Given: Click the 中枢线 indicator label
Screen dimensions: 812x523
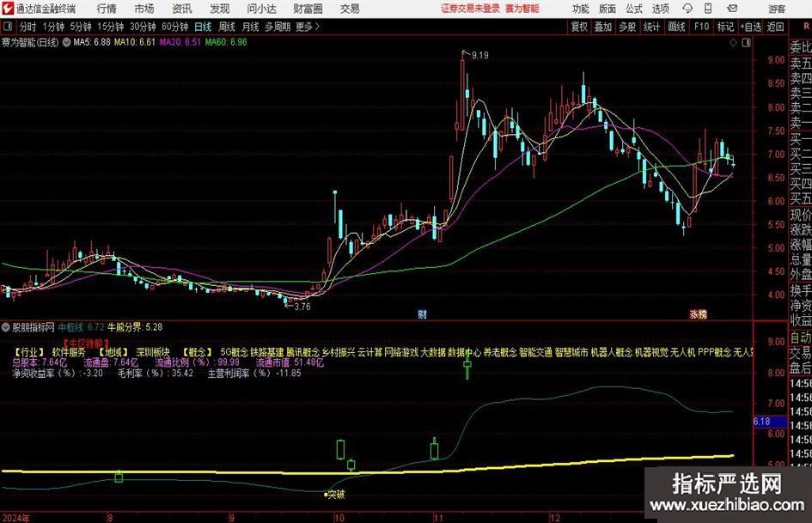Looking at the screenshot, I should click(x=71, y=327).
